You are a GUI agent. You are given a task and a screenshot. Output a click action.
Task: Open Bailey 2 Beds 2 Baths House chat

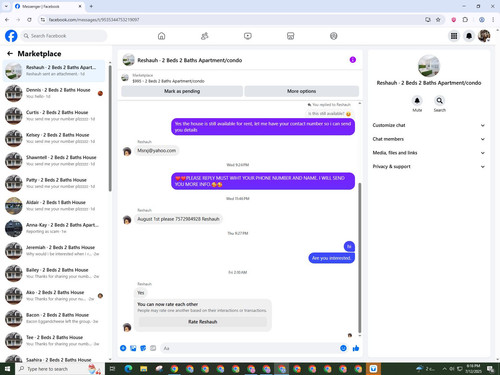coord(54,273)
